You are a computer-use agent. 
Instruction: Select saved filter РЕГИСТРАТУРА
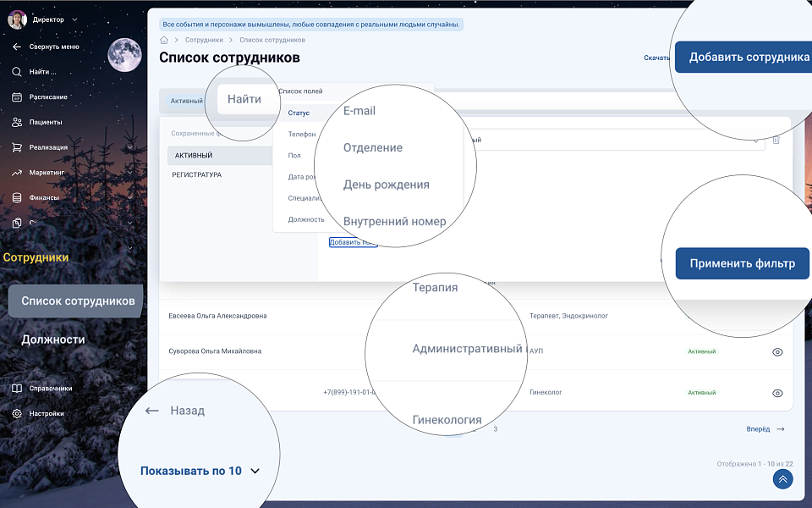tap(196, 174)
